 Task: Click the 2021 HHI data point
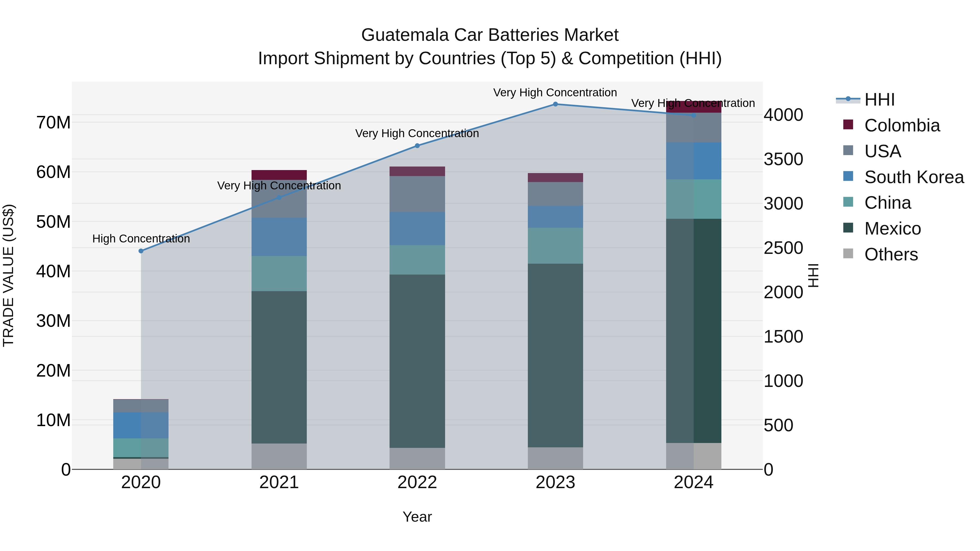tap(279, 198)
